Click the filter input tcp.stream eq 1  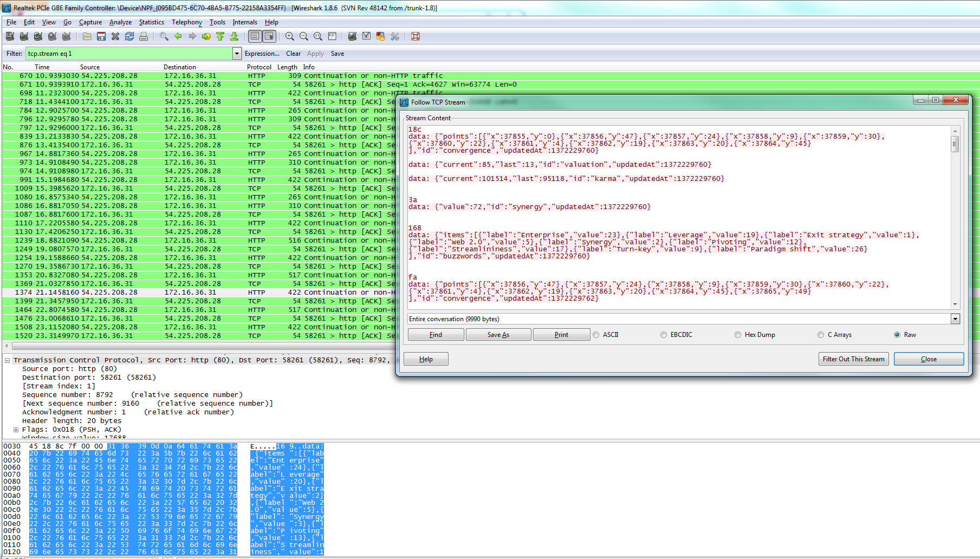coord(129,54)
